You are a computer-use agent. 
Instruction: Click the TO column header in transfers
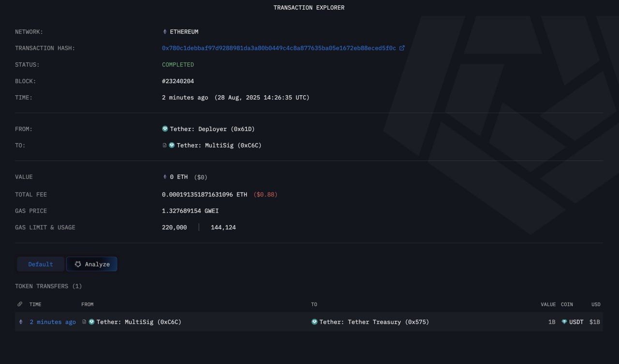click(x=314, y=305)
